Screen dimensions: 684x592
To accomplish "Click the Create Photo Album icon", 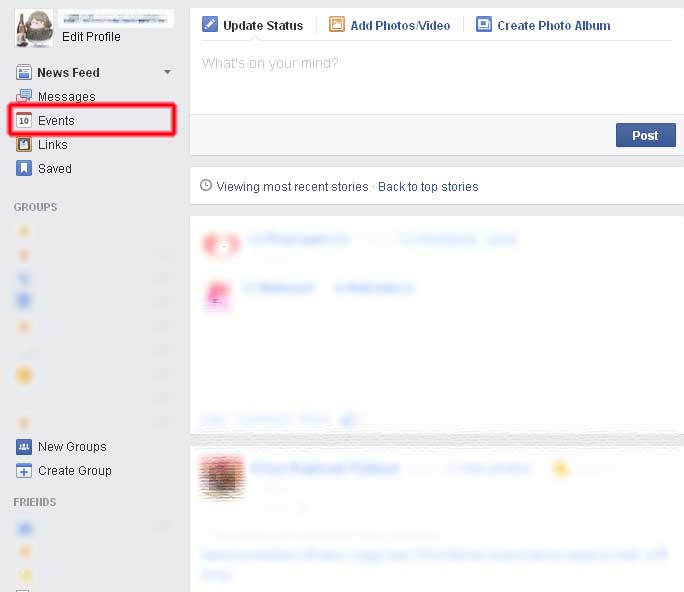I will [x=484, y=24].
